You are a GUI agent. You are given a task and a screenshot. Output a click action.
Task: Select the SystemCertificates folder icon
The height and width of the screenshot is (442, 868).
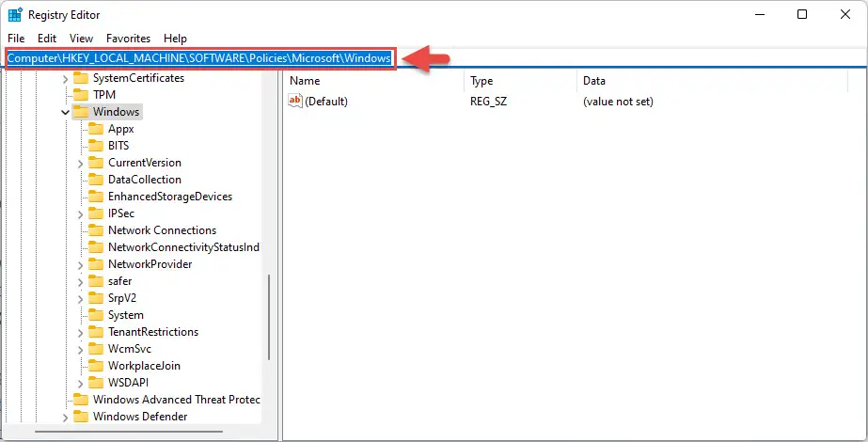pos(81,78)
